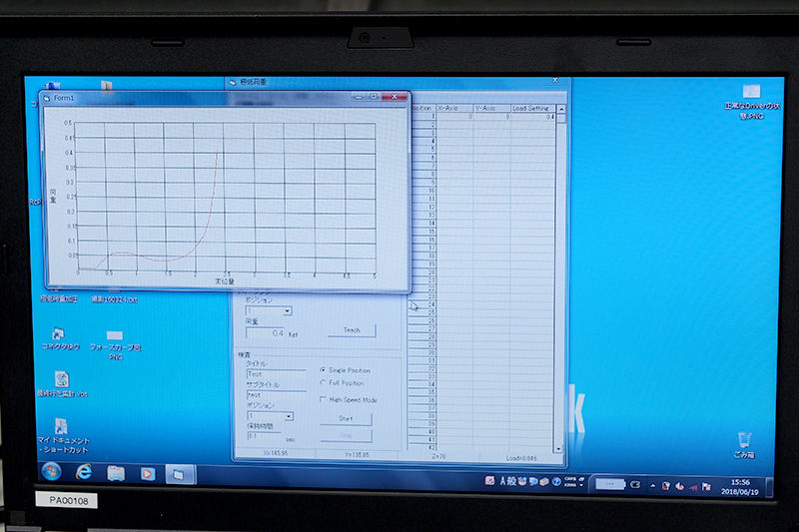Screen dimensions: 799x532
Task: Select the Full Position radio button
Action: 323,382
